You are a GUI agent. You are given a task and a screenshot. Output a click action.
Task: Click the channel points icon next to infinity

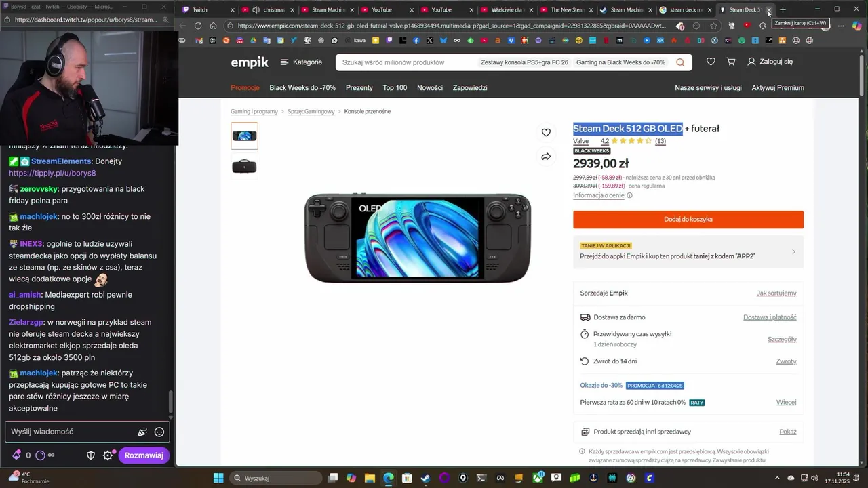tap(40, 455)
